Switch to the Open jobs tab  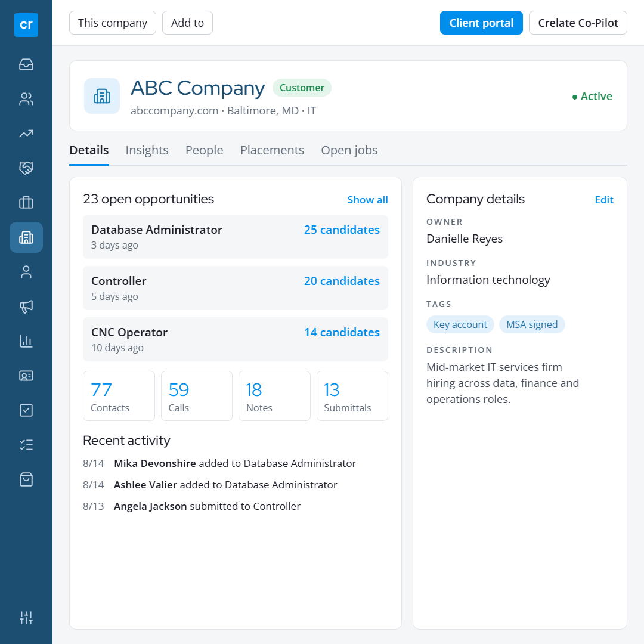point(349,150)
